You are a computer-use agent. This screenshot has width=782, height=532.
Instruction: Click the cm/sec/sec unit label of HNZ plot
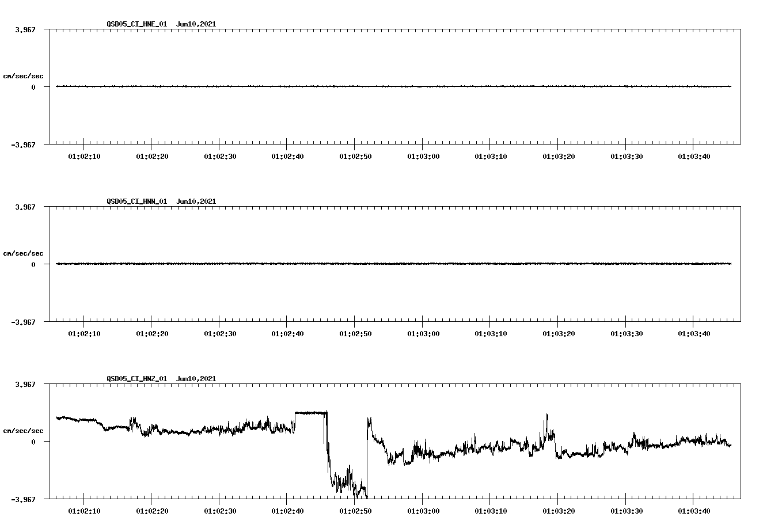23,431
